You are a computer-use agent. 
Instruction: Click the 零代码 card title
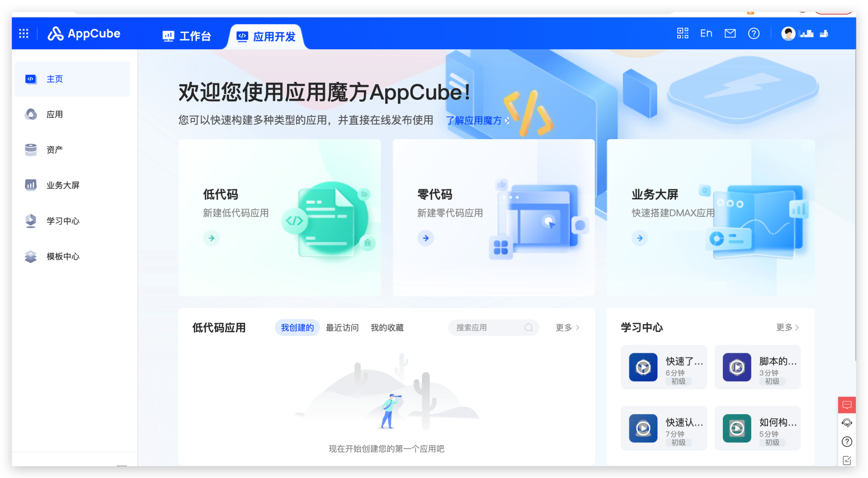coord(435,195)
